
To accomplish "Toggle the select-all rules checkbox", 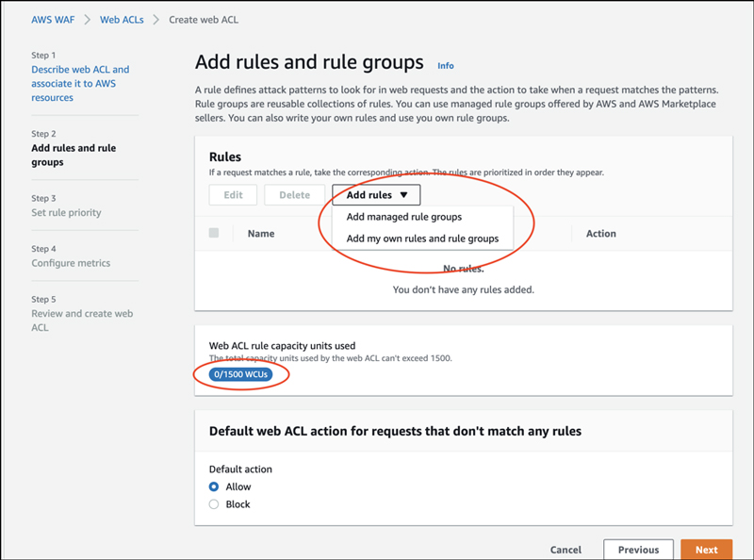I will coord(214,234).
